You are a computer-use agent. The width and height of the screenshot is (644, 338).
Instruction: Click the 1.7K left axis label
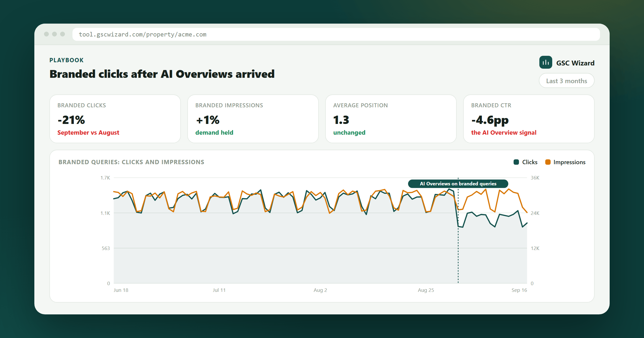[105, 178]
